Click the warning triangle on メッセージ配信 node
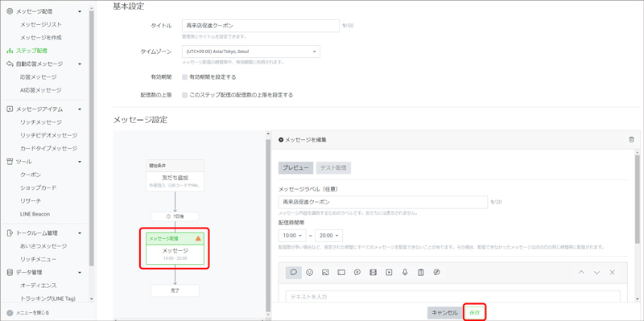The height and width of the screenshot is (321, 644). 198,238
